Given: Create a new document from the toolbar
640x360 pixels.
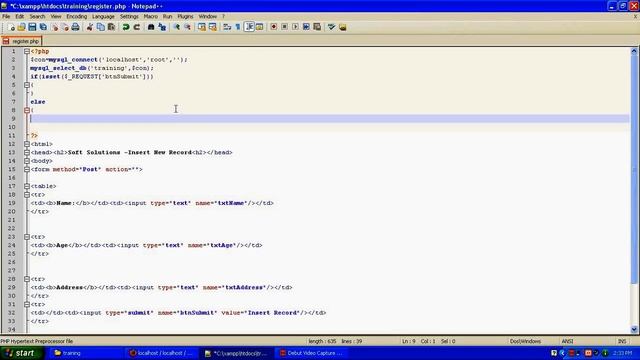Looking at the screenshot, I should tap(11, 27).
